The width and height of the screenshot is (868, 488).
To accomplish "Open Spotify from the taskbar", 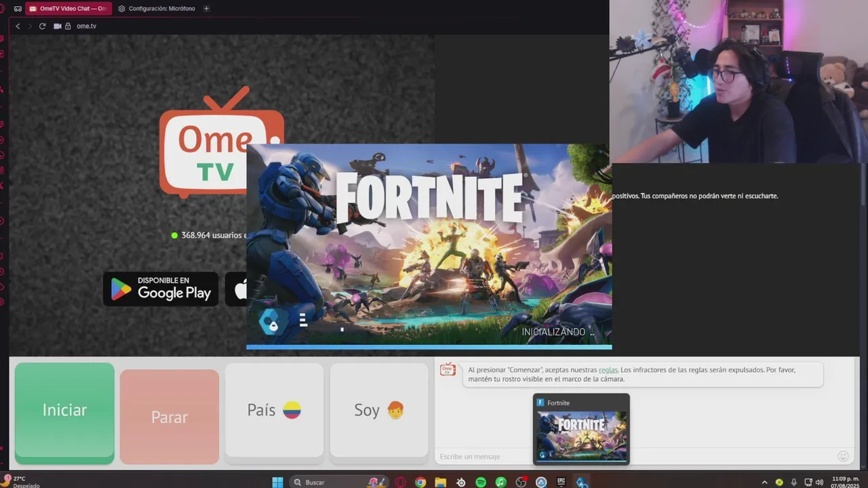I will [x=481, y=482].
